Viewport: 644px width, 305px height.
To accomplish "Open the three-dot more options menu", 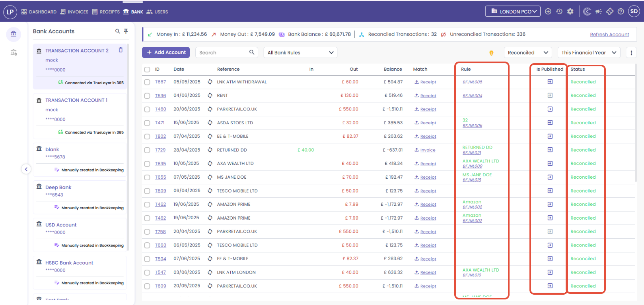I will tap(631, 52).
